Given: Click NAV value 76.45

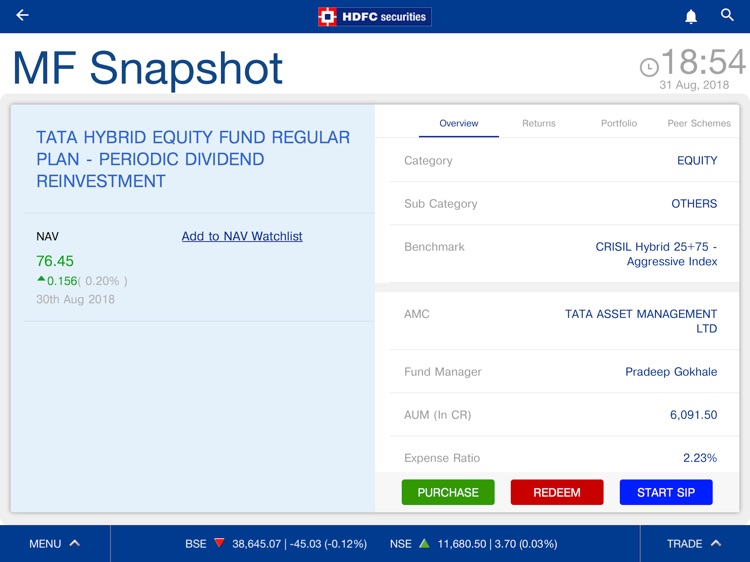Looking at the screenshot, I should [55, 261].
